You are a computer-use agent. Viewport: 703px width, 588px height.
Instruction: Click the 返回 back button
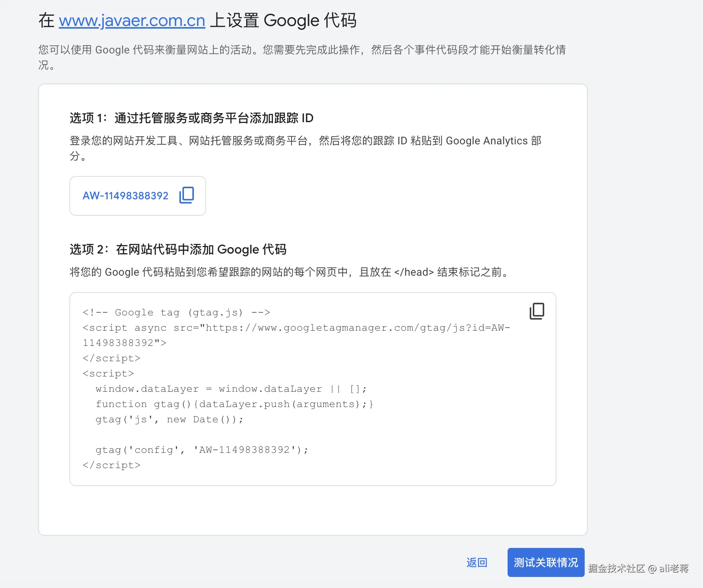[477, 562]
